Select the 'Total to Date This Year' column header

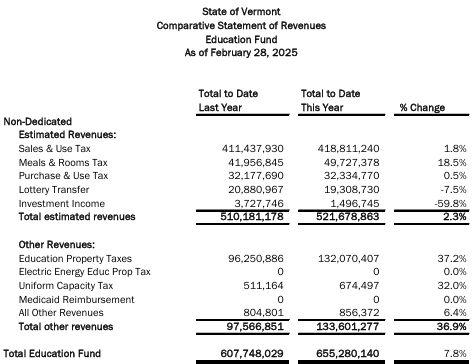pyautogui.click(x=330, y=100)
